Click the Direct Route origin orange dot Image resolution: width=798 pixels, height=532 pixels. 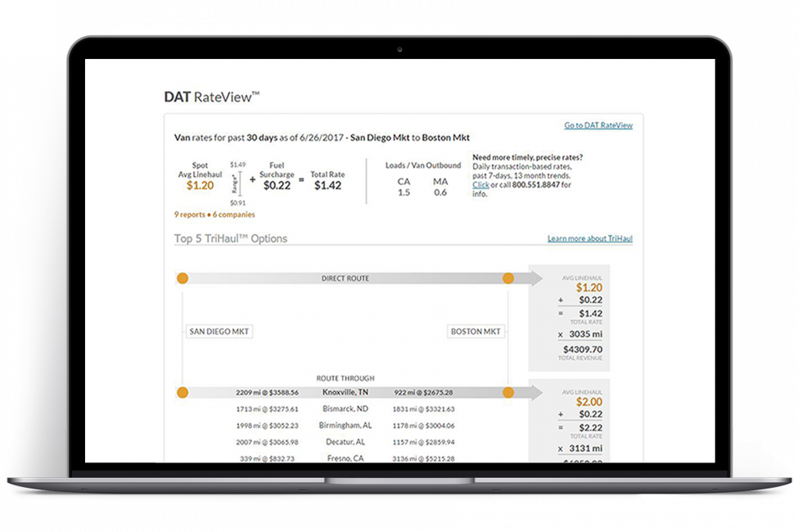(x=183, y=278)
